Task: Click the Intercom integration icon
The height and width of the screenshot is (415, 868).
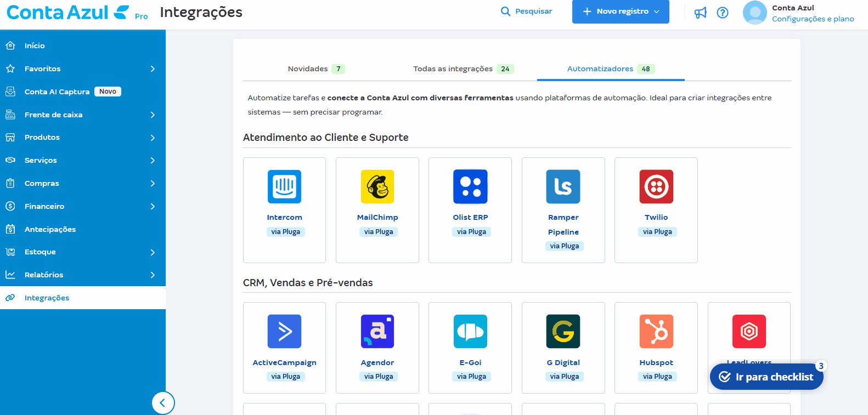Action: (284, 186)
